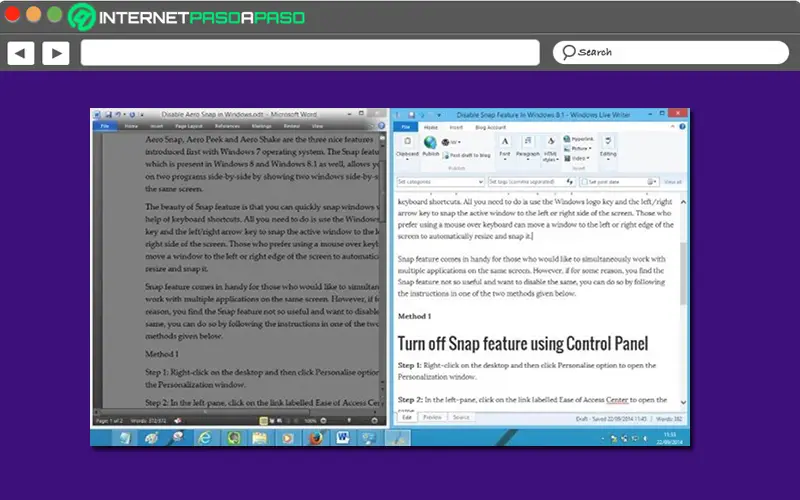Click scroll down arrow in Live Writer

683,403
